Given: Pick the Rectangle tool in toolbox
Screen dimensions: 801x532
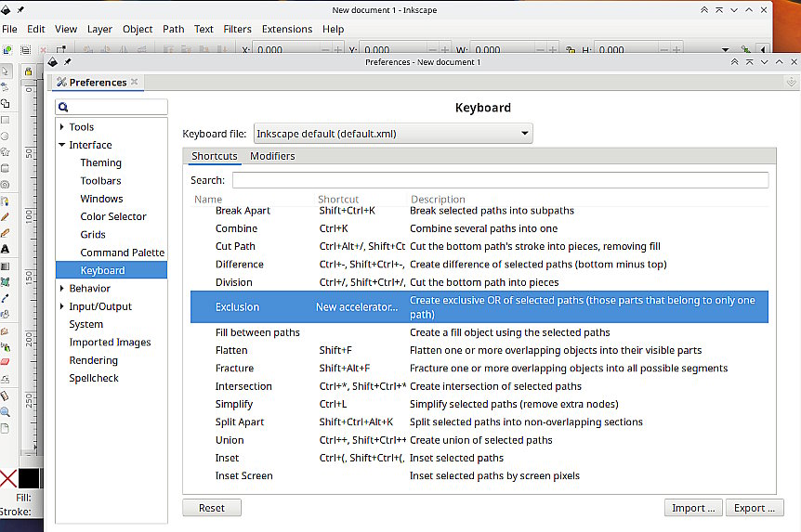Looking at the screenshot, I should pyautogui.click(x=6, y=120).
